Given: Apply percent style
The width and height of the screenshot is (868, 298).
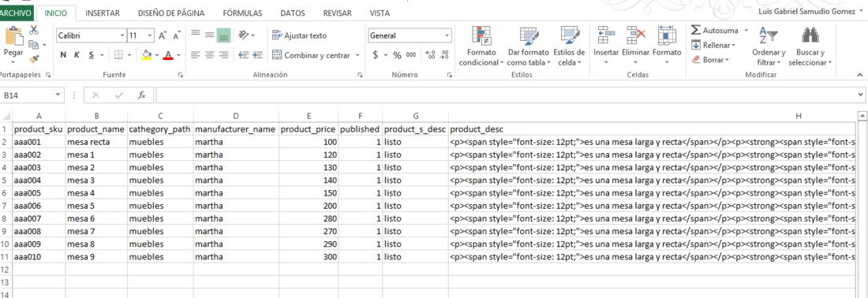Looking at the screenshot, I should click(x=397, y=54).
